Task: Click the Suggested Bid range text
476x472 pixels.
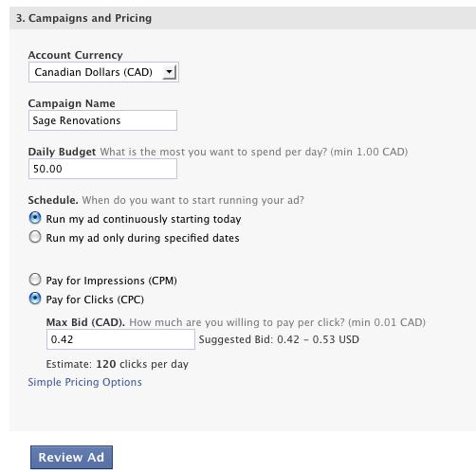Action: [279, 339]
